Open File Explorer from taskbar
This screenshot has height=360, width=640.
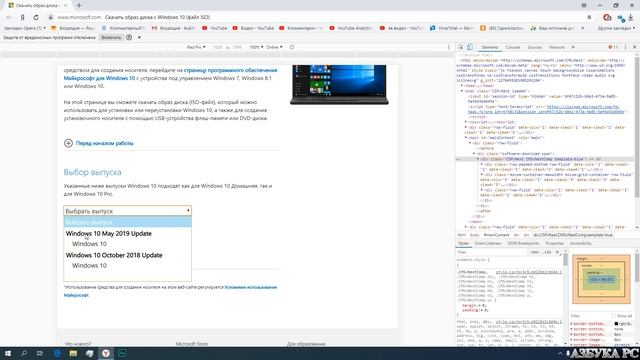pyautogui.click(x=73, y=353)
